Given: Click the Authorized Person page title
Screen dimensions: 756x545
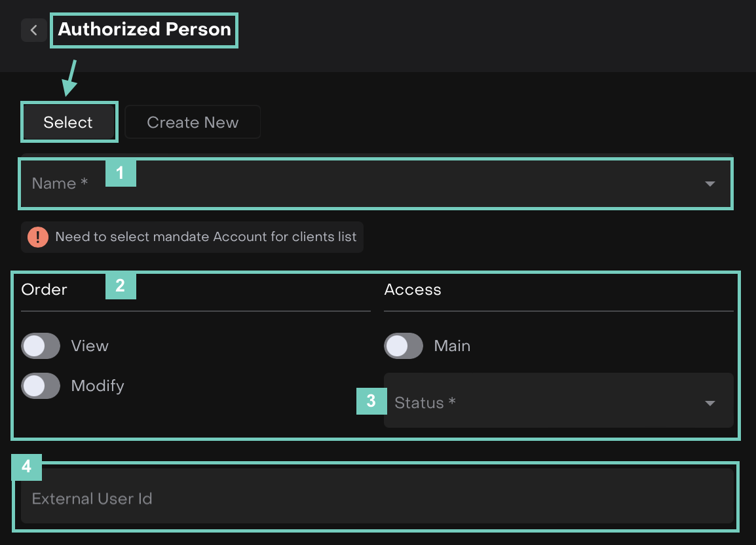Looking at the screenshot, I should click(x=144, y=29).
